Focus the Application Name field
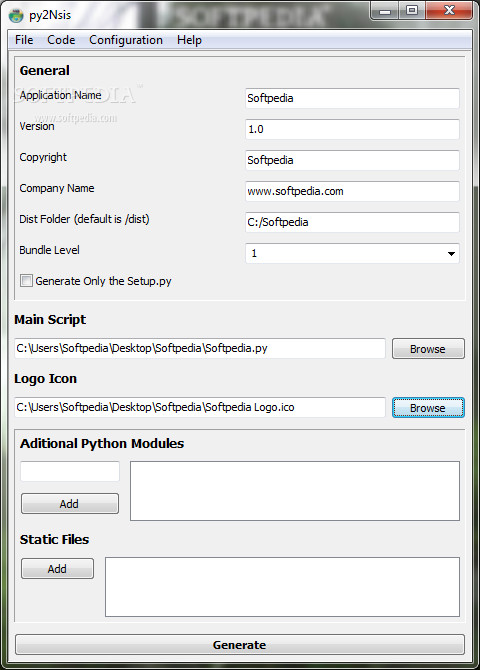The height and width of the screenshot is (670, 480). tap(352, 98)
